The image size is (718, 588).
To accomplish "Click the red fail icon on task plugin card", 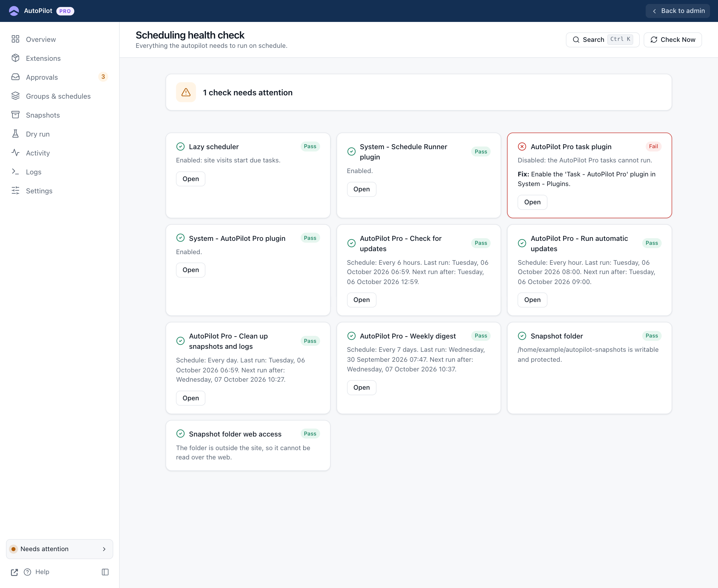I will click(522, 146).
